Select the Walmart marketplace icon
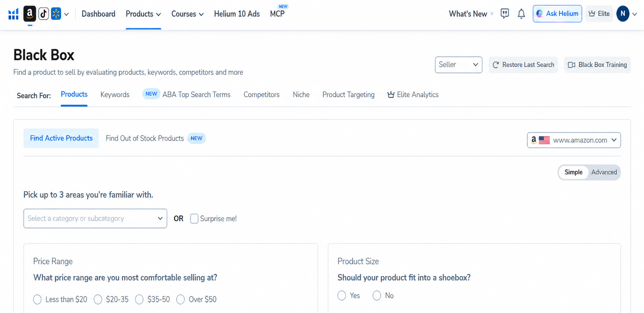Viewport: 644px width, 313px height. tap(56, 14)
